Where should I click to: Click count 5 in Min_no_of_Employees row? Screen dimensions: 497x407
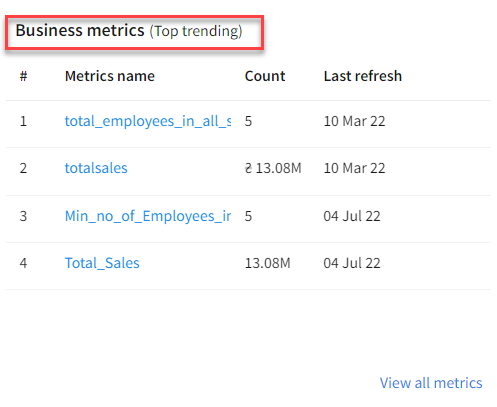pyautogui.click(x=248, y=216)
